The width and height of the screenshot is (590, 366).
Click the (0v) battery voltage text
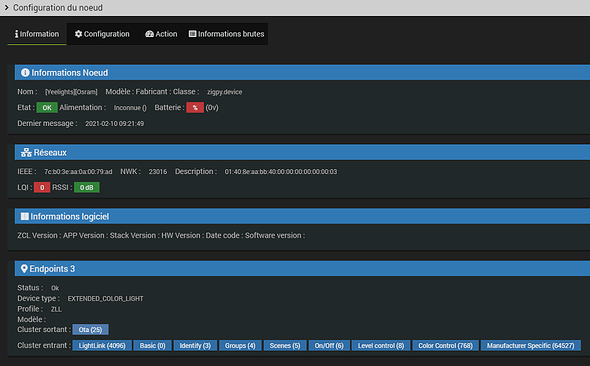(212, 108)
